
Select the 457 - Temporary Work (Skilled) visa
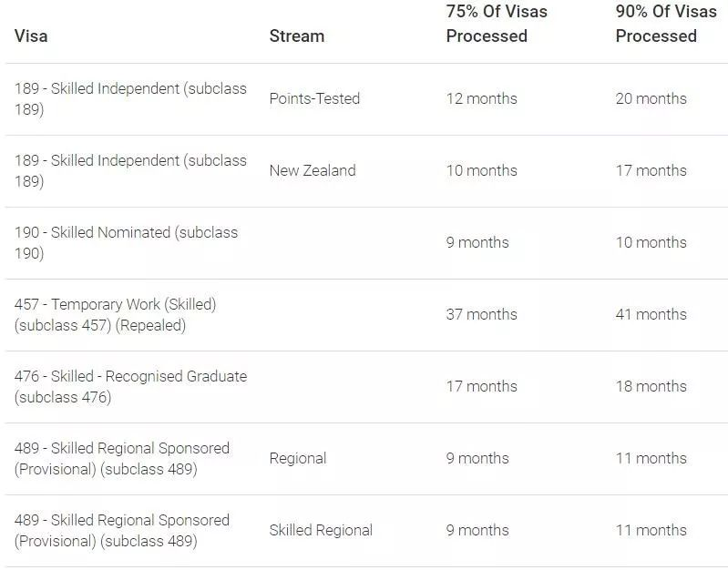(x=115, y=314)
